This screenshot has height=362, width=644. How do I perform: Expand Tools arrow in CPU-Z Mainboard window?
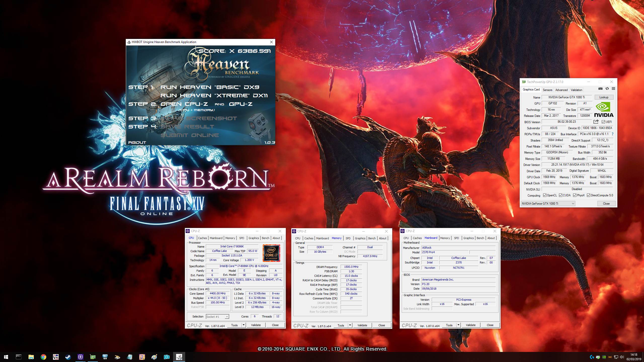[458, 325]
